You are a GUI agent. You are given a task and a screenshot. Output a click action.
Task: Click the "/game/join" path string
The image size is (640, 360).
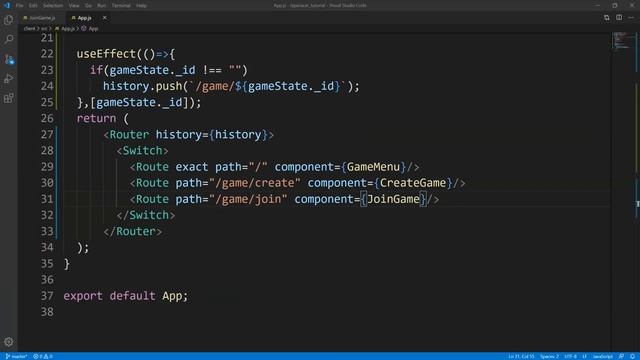[x=248, y=199]
